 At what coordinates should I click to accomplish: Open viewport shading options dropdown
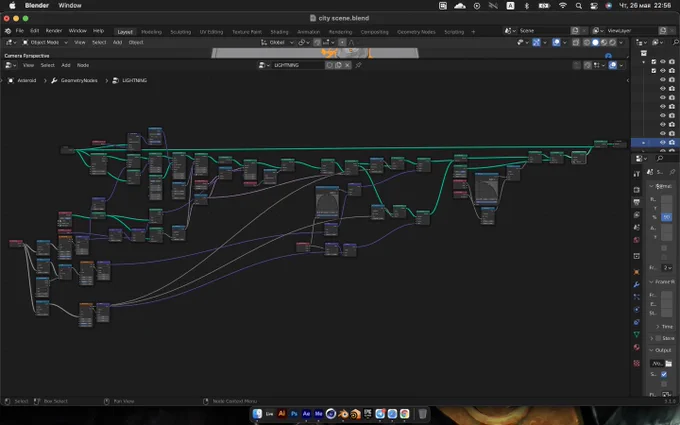[x=621, y=42]
